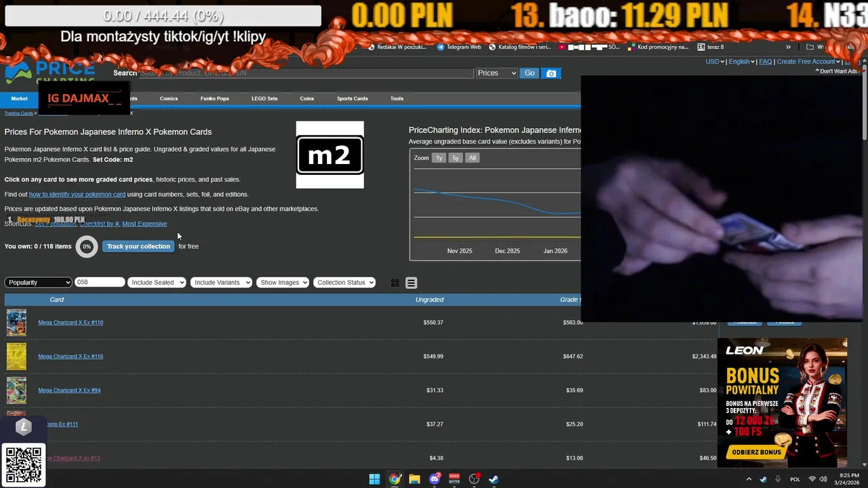Open Chrome from the taskbar
The image size is (868, 488).
[395, 479]
